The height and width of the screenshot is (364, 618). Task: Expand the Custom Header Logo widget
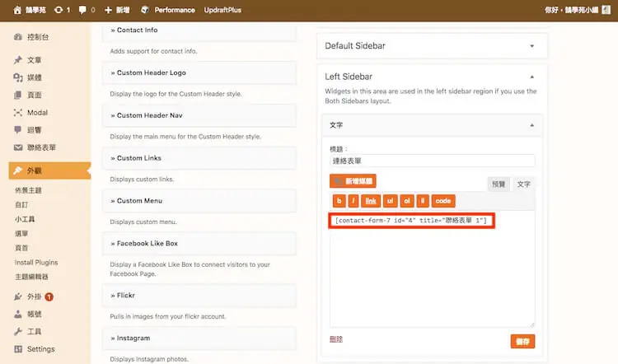(199, 72)
